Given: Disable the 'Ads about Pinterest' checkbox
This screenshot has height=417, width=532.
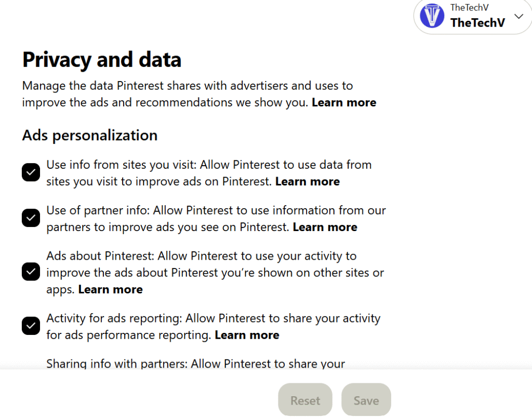Looking at the screenshot, I should click(31, 272).
